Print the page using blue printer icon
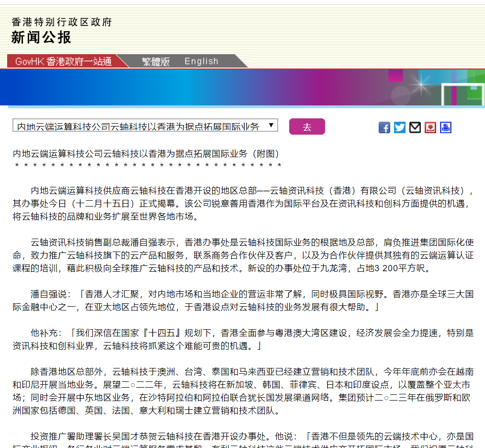Viewport: 485px width, 448px height. coord(445,127)
